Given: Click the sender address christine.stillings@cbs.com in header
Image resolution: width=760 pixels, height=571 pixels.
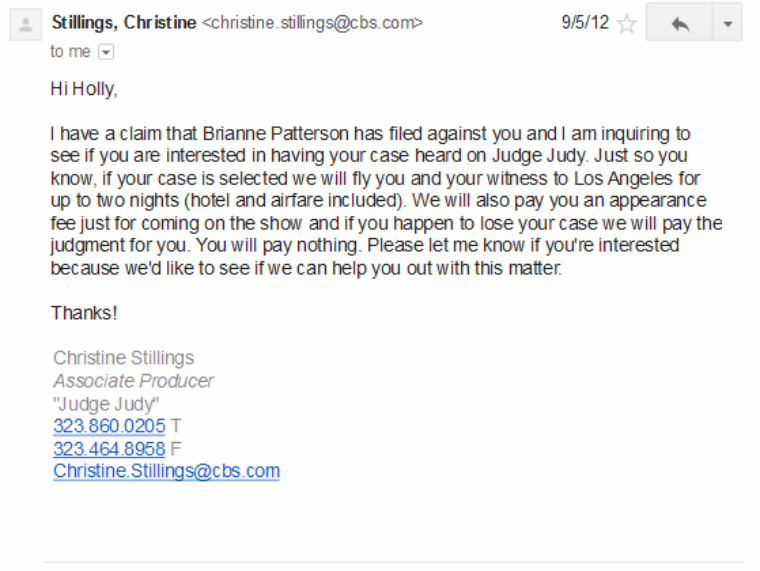Looking at the screenshot, I should 312,23.
